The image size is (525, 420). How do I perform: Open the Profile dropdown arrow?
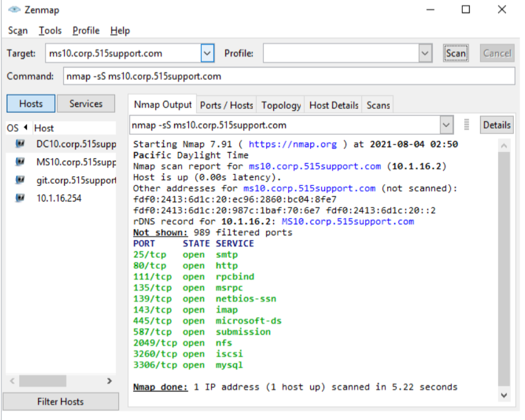pyautogui.click(x=425, y=53)
